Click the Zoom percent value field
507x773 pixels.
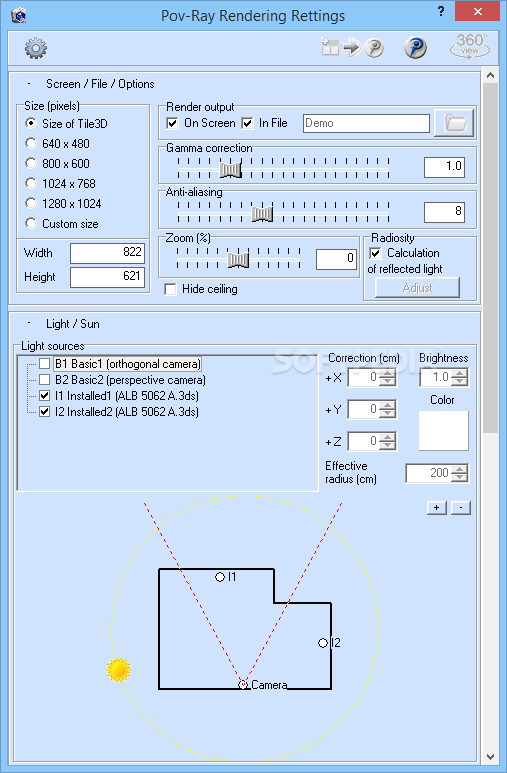click(x=336, y=259)
